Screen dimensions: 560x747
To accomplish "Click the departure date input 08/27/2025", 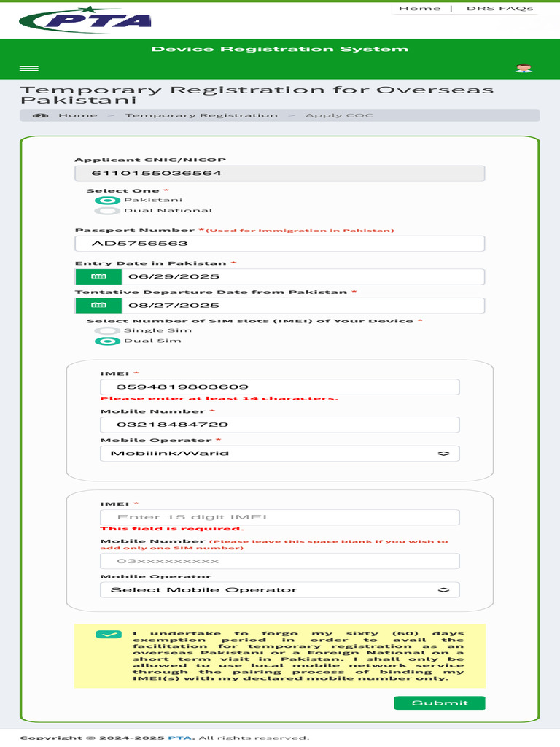I will pos(303,306).
